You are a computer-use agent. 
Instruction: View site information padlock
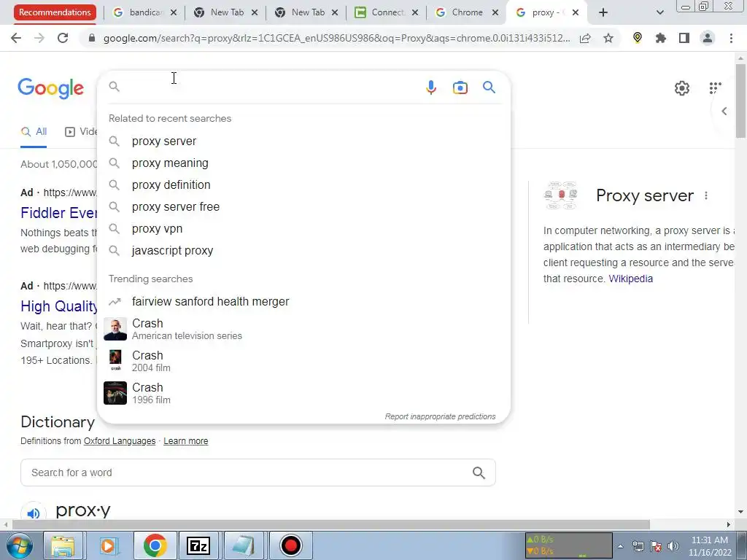click(x=92, y=38)
